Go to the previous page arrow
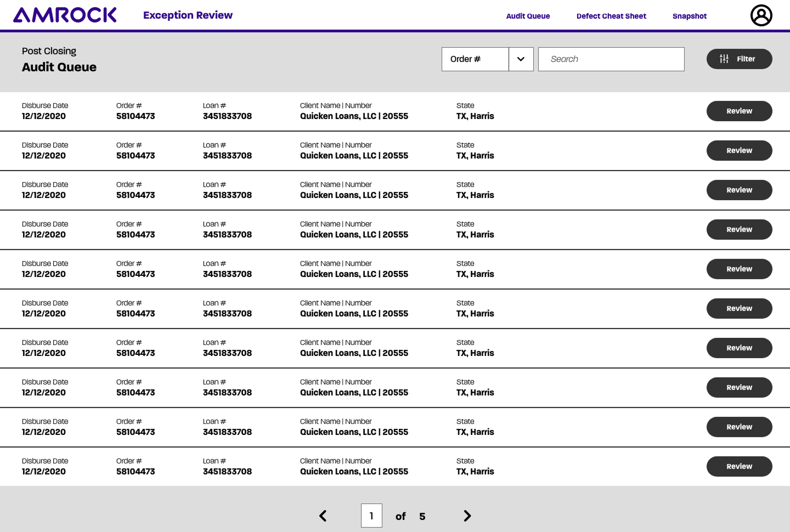The width and height of the screenshot is (790, 532). point(323,516)
